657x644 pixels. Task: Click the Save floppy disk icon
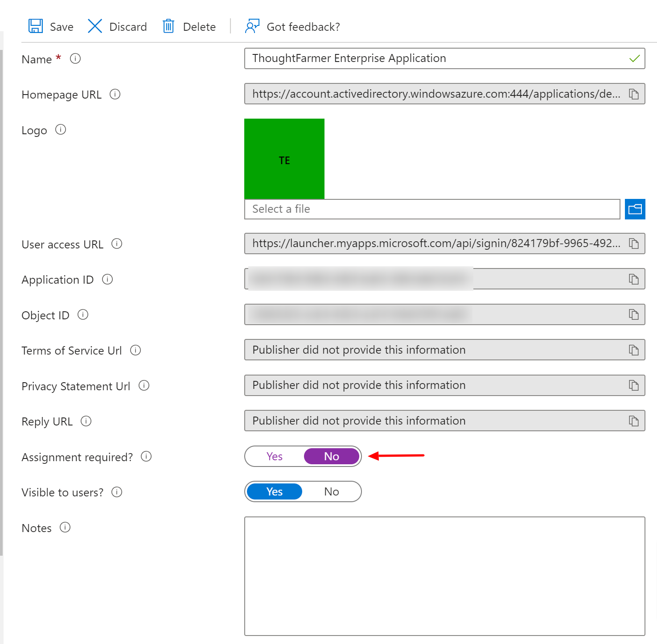click(36, 26)
